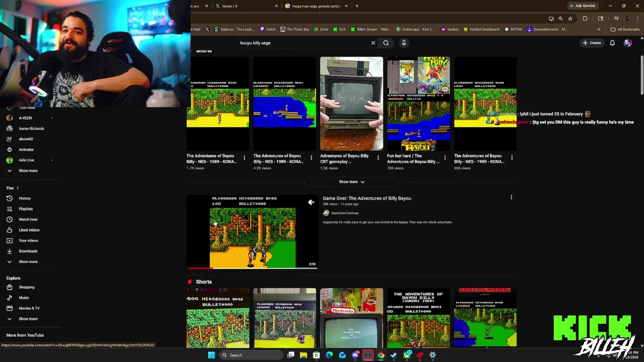The height and width of the screenshot is (362, 644).
Task: Click the taskbar Search box
Action: point(252,355)
